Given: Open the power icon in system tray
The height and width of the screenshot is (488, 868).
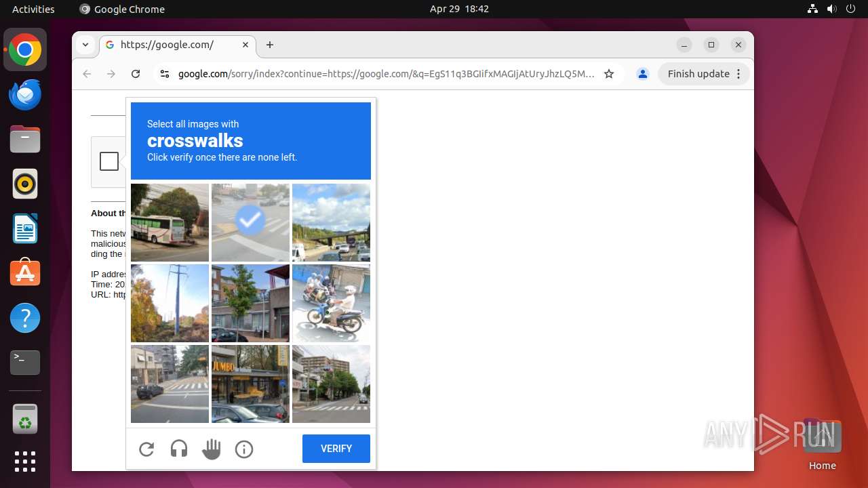Looking at the screenshot, I should click(x=850, y=9).
